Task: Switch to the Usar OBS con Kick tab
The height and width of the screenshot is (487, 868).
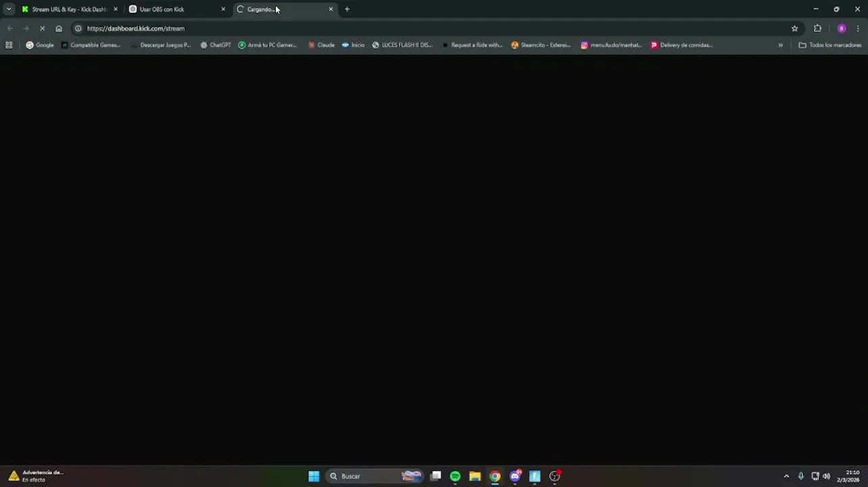Action: pos(176,9)
